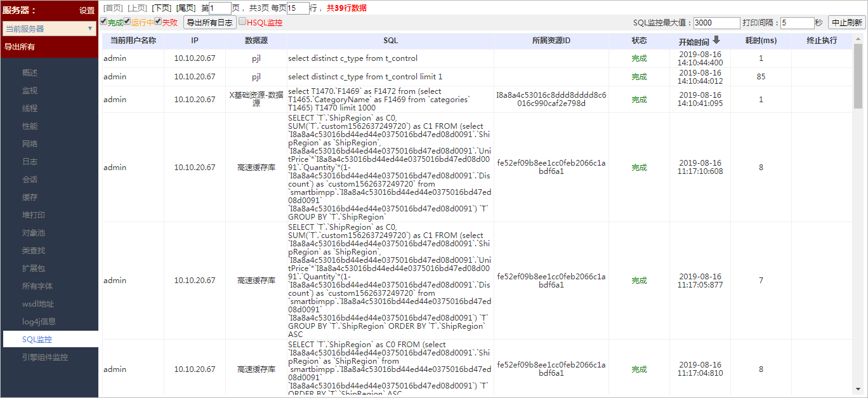
Task: Click the 当前用户名称 column header
Action: (133, 41)
